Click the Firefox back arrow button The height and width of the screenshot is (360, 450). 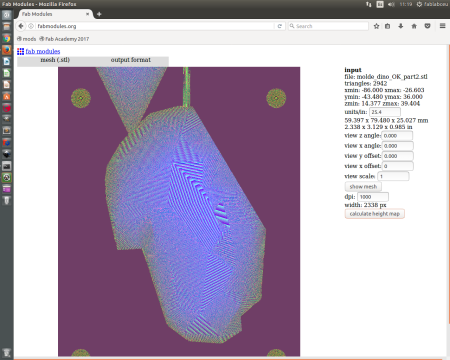pos(21,26)
